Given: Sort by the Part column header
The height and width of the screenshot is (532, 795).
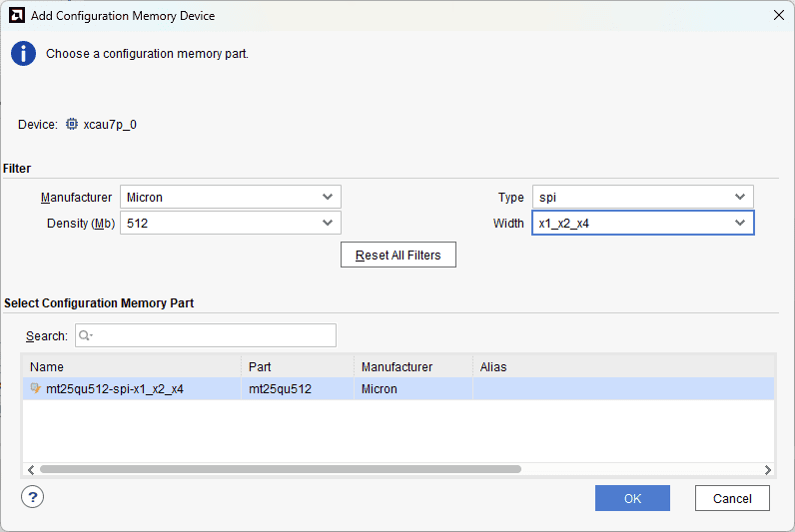Looking at the screenshot, I should coord(298,366).
